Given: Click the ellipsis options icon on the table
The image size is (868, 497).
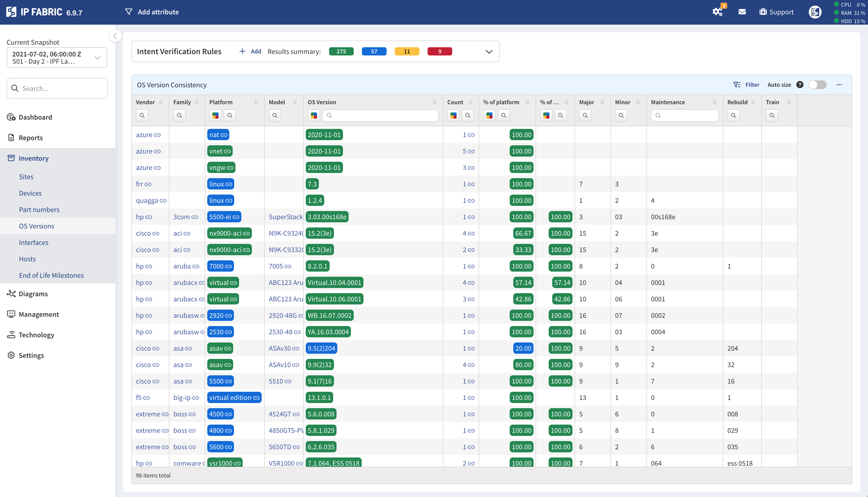Looking at the screenshot, I should pyautogui.click(x=839, y=85).
